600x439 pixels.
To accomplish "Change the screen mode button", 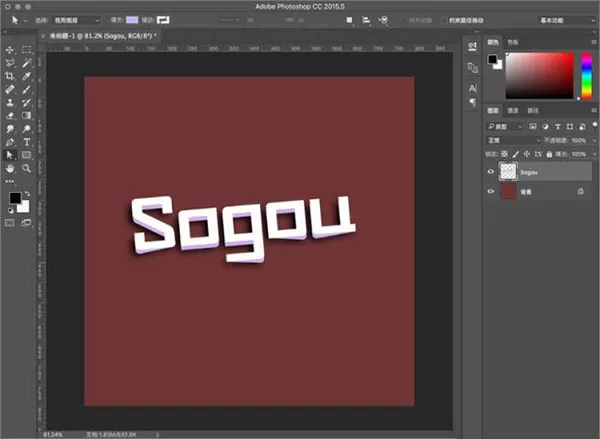I will [x=26, y=223].
